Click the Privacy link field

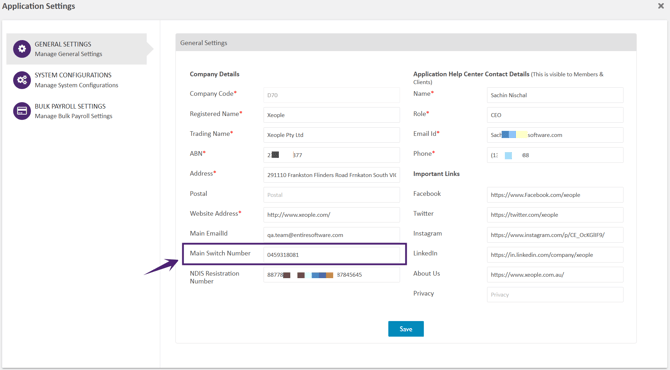click(555, 294)
